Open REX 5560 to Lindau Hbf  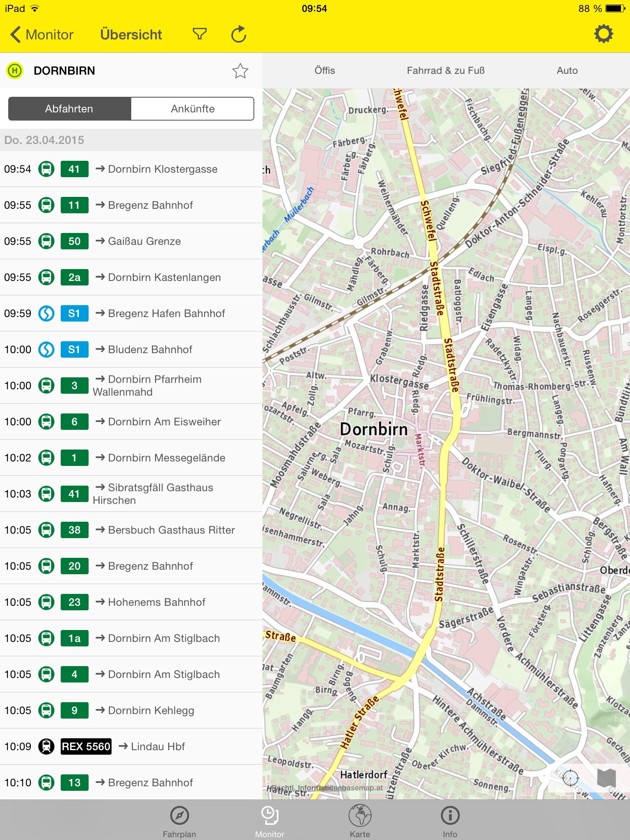[131, 746]
